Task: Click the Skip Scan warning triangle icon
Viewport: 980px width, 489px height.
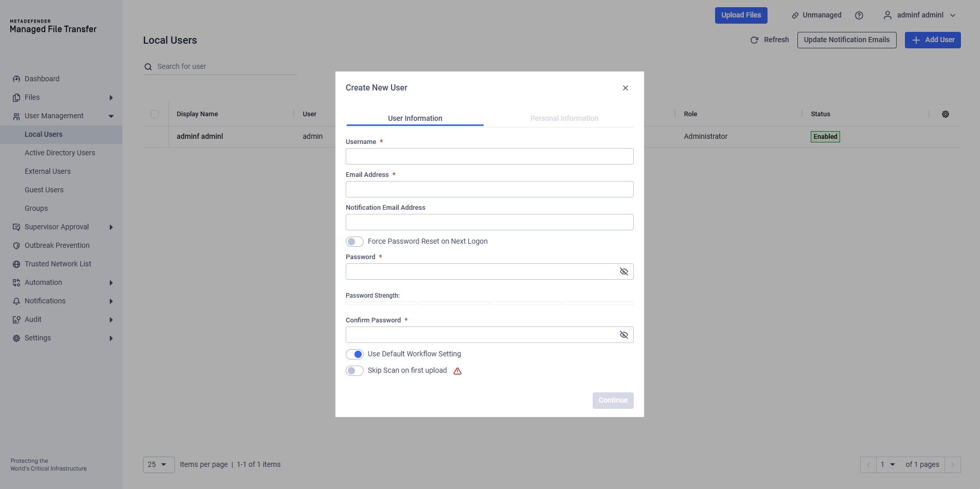Action: [x=457, y=371]
